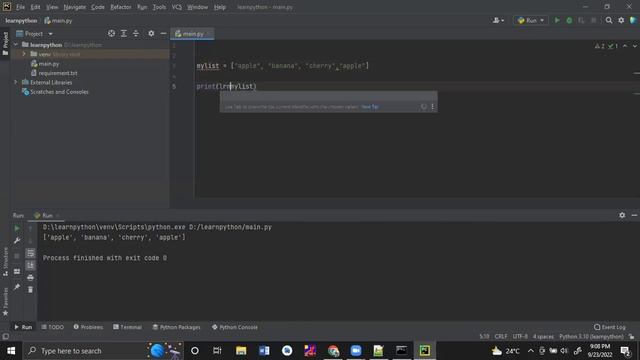Rerun program with green arrow in Run panel
The image size is (640, 360).
17,229
